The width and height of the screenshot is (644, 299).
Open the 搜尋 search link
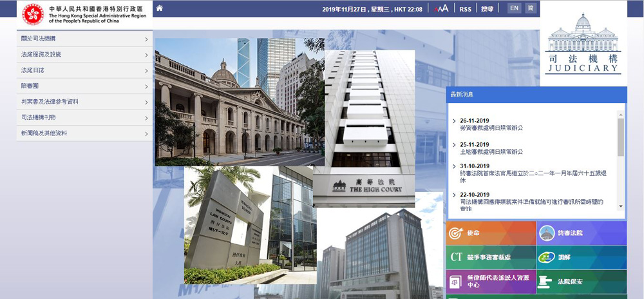[x=487, y=8]
